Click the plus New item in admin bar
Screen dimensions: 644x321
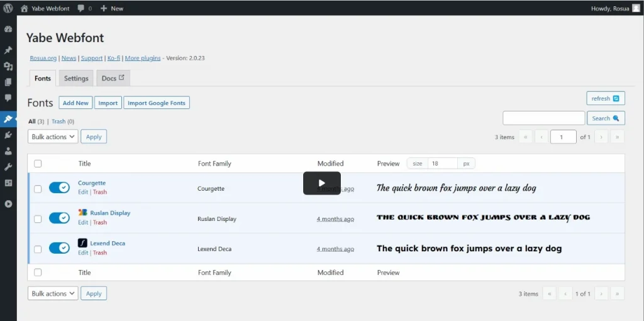pos(112,8)
